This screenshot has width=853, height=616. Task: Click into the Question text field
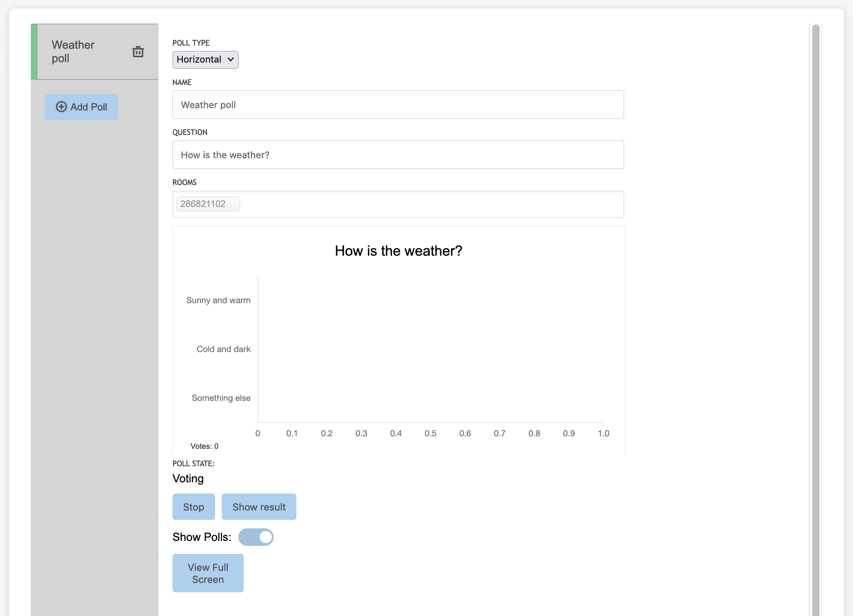pos(398,155)
